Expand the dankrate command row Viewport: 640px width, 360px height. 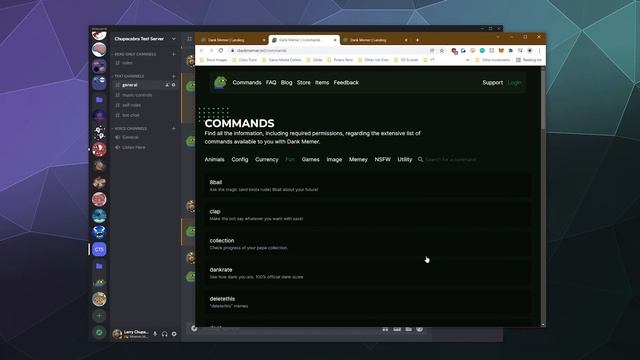tap(368, 273)
